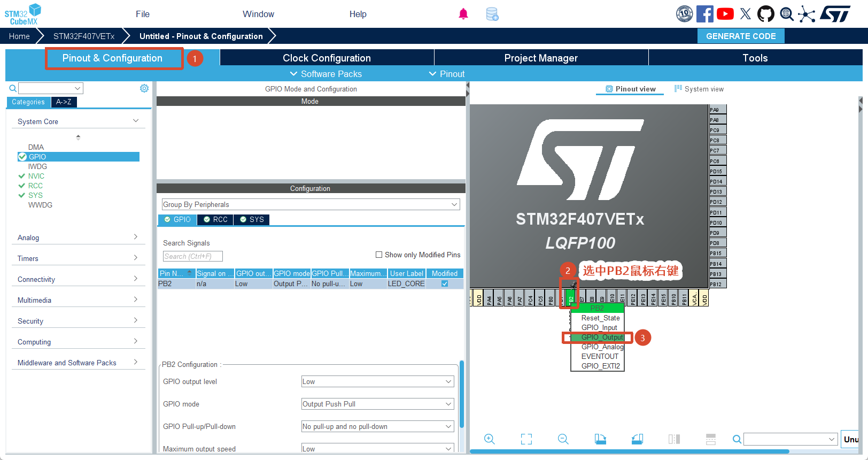The height and width of the screenshot is (460, 868).
Task: Click the pinout horizontal scrollbar
Action: tap(629, 451)
